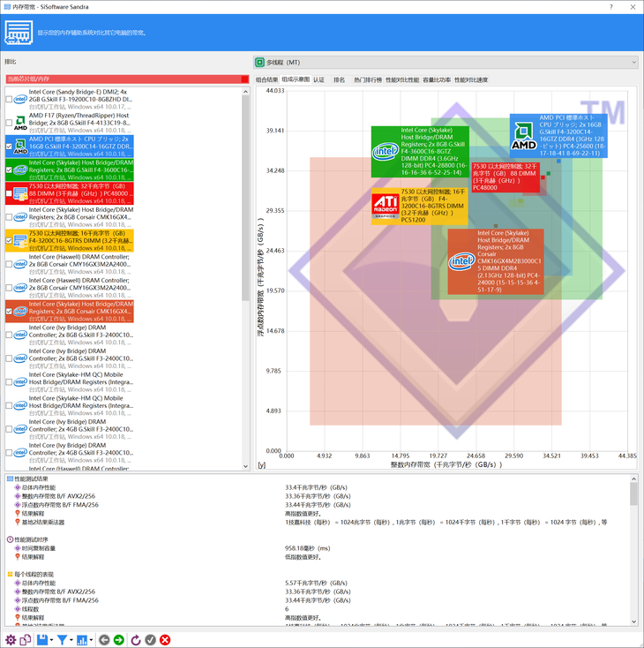
Task: Click the Intel logo of the Sandy Bridge-E row
Action: (x=20, y=99)
